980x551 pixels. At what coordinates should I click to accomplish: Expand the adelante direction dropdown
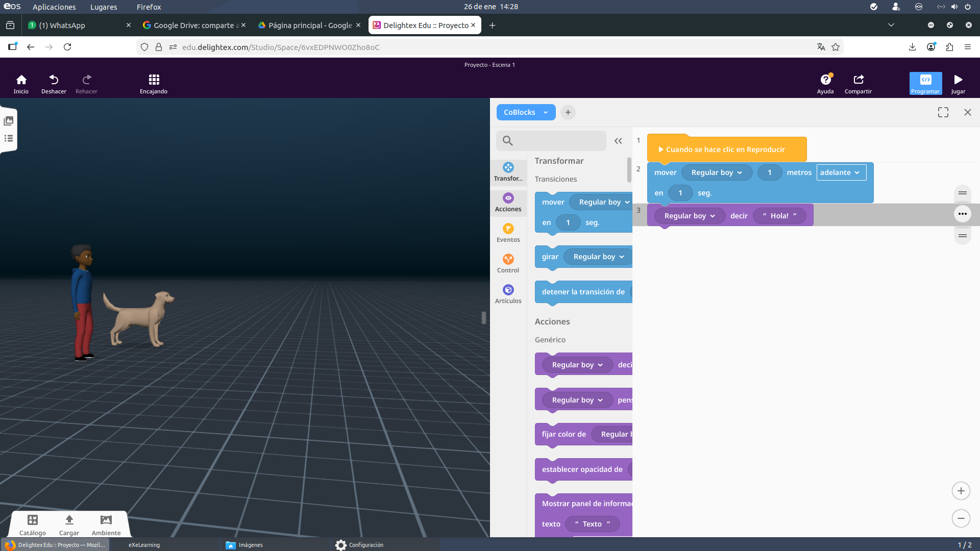(841, 172)
